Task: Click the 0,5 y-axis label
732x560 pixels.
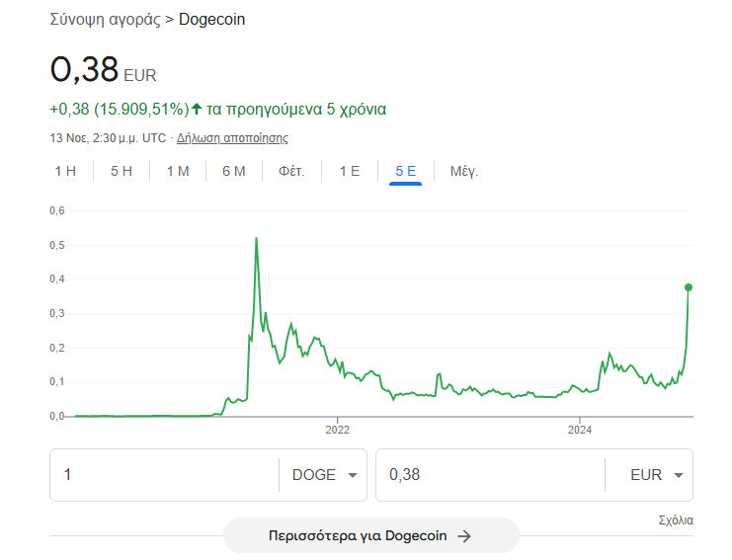Action: 57,246
